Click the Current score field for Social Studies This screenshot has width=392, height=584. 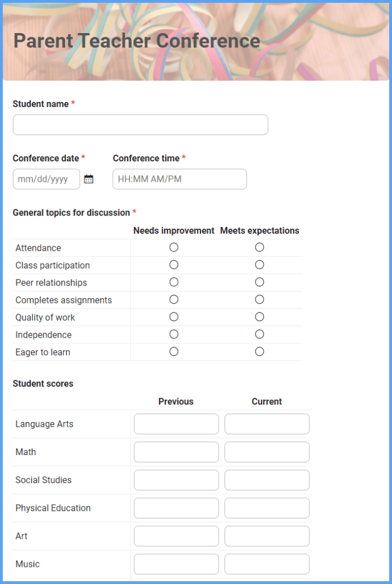pos(267,480)
